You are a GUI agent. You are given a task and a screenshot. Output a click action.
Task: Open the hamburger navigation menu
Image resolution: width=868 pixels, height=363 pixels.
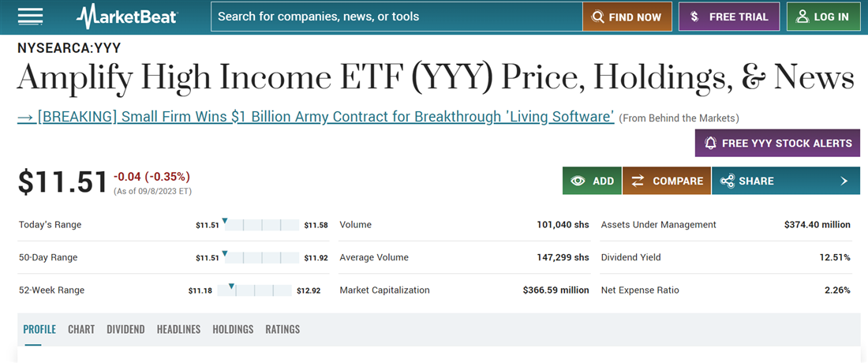tap(30, 17)
